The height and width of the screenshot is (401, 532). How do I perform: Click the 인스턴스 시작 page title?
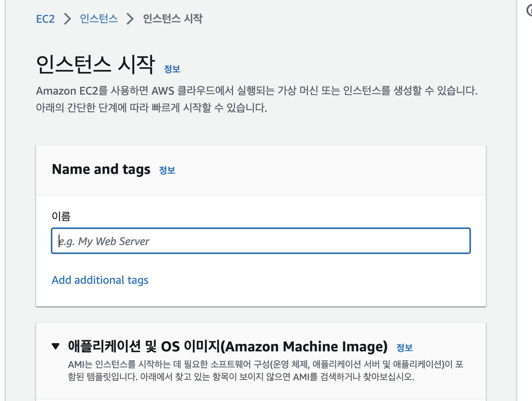point(96,64)
